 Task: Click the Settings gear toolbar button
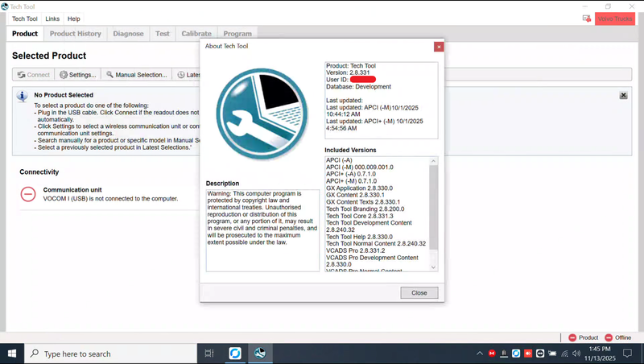pyautogui.click(x=77, y=75)
